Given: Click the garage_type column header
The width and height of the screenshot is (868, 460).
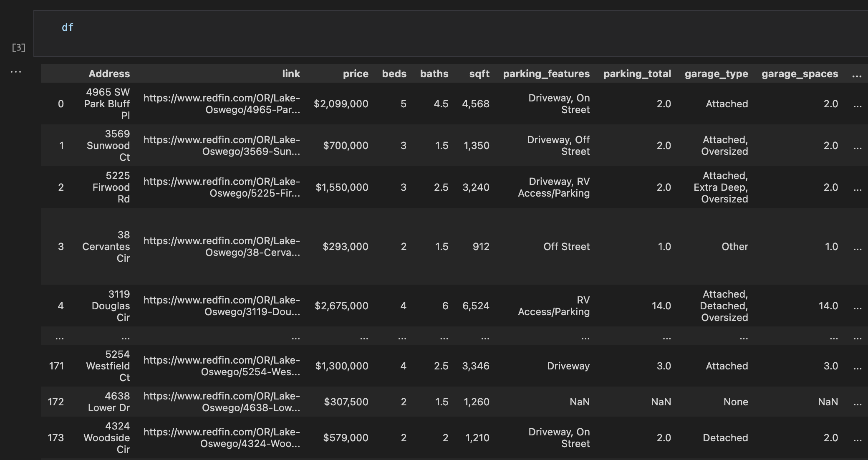Looking at the screenshot, I should pos(716,73).
